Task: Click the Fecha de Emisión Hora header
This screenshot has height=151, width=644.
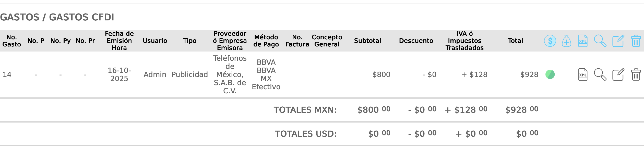Action: click(x=119, y=41)
